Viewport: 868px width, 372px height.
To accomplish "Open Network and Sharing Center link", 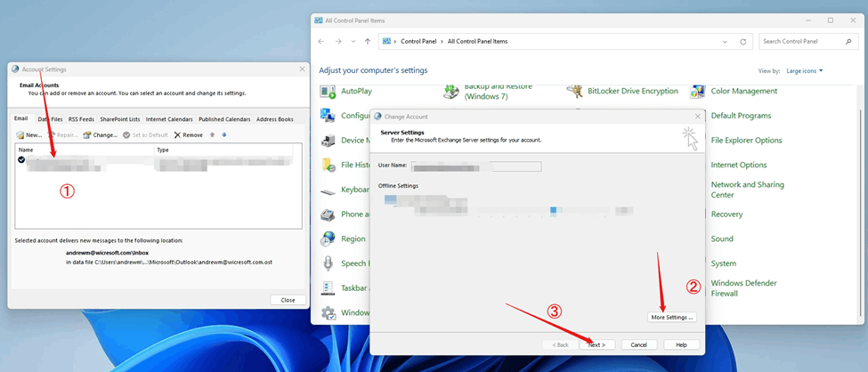I will point(747,190).
